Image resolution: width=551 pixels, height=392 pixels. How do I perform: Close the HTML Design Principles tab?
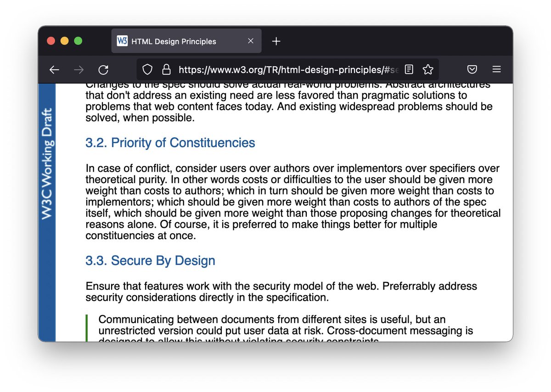251,41
